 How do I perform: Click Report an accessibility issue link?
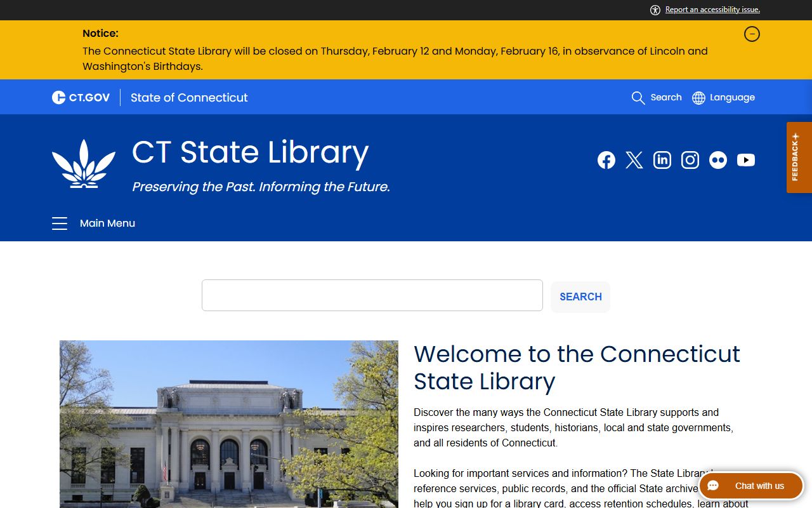[712, 10]
